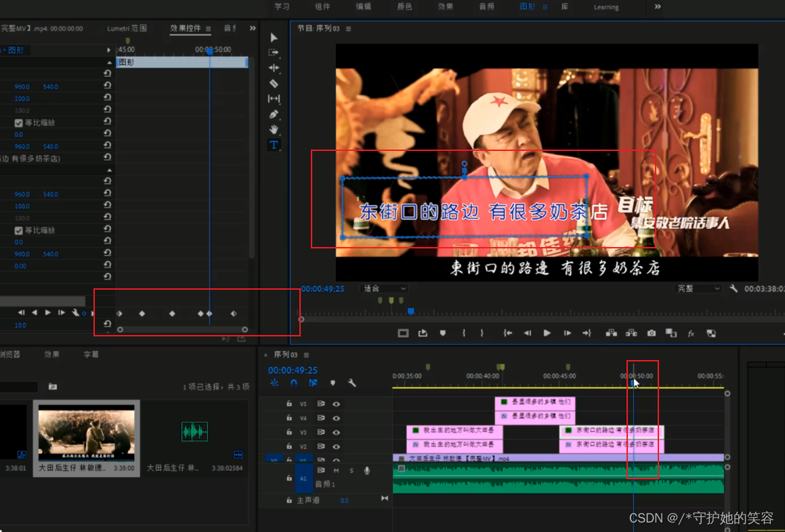Viewport: 785px width, 532px height.
Task: Select 大田后生仔 林啟德 video thumbnail
Action: [x=86, y=433]
